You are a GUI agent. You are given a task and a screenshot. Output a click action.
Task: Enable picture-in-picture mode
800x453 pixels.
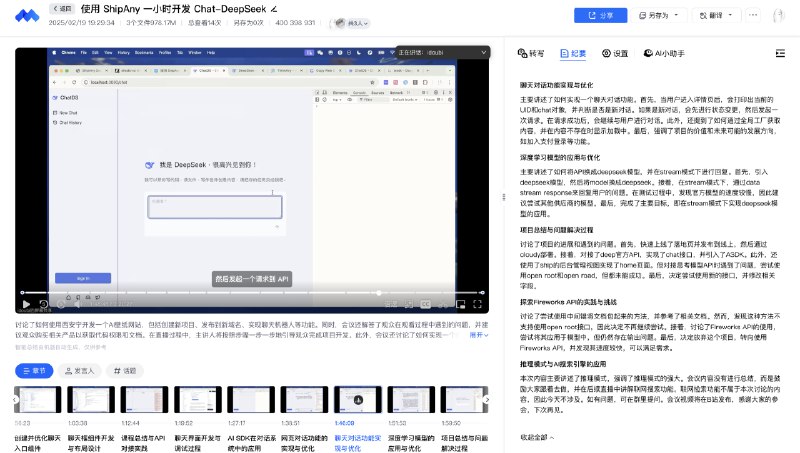pyautogui.click(x=460, y=304)
